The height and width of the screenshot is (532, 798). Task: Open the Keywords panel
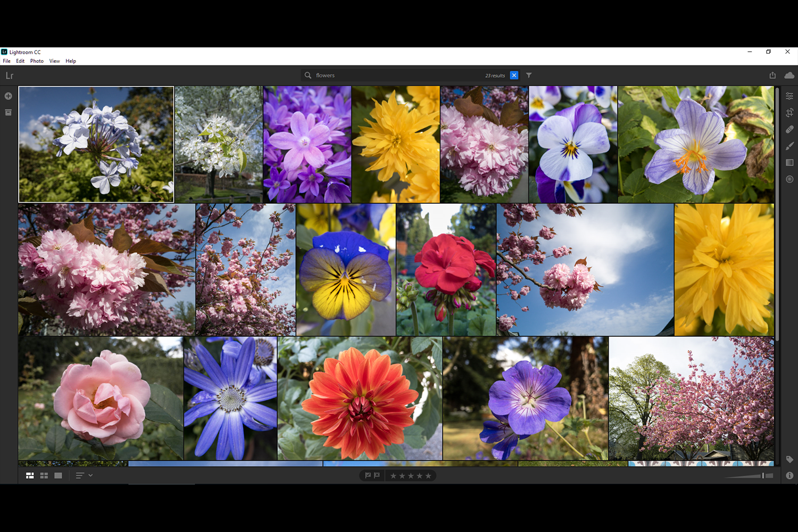coord(789,459)
